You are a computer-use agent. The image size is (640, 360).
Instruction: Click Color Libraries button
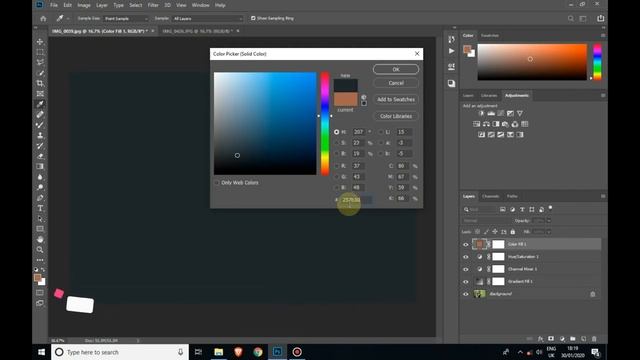(396, 116)
